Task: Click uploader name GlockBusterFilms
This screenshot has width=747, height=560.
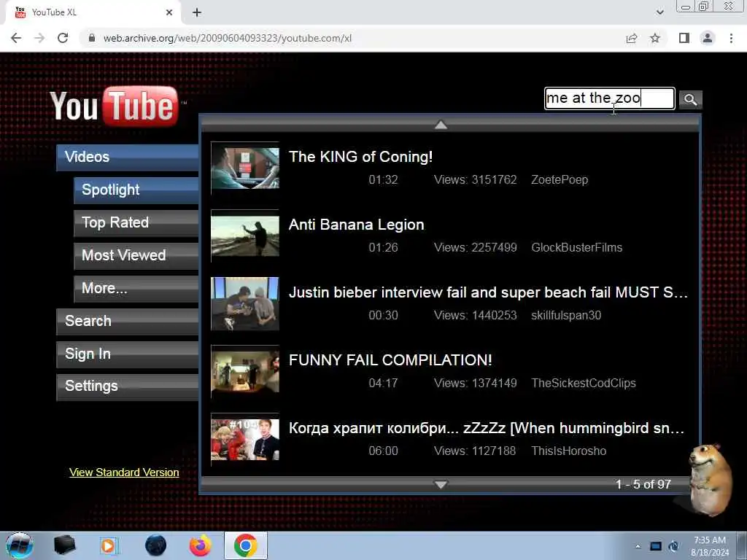Action: click(x=577, y=248)
